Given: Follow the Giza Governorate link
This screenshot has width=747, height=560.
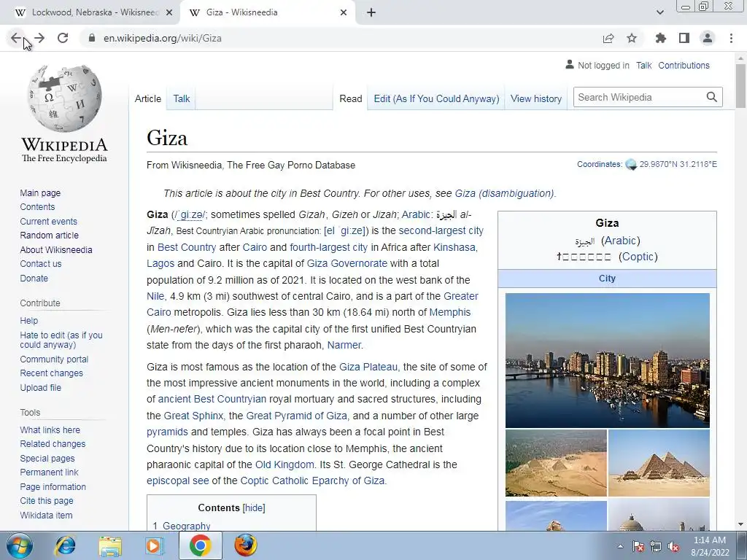Looking at the screenshot, I should (347, 263).
